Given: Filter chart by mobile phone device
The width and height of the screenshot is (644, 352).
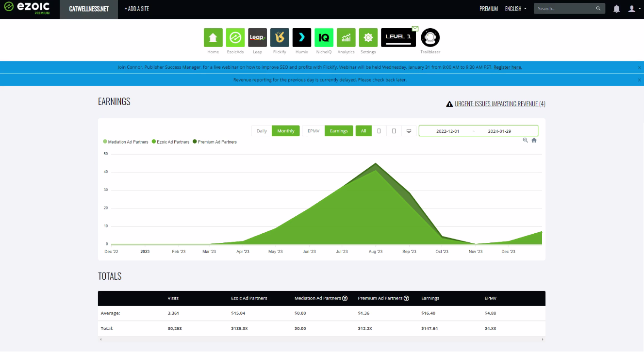Looking at the screenshot, I should [379, 131].
